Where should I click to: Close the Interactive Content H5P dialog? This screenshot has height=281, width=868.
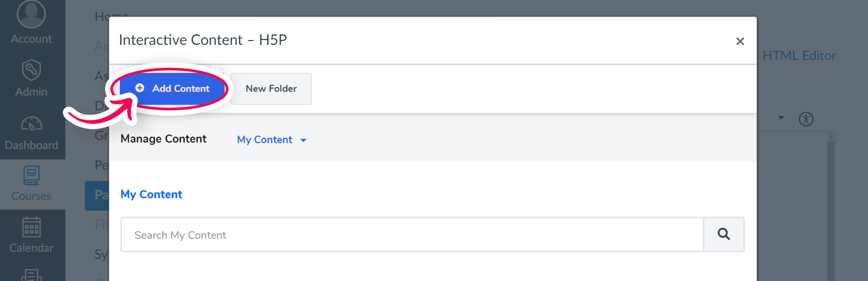coord(740,41)
